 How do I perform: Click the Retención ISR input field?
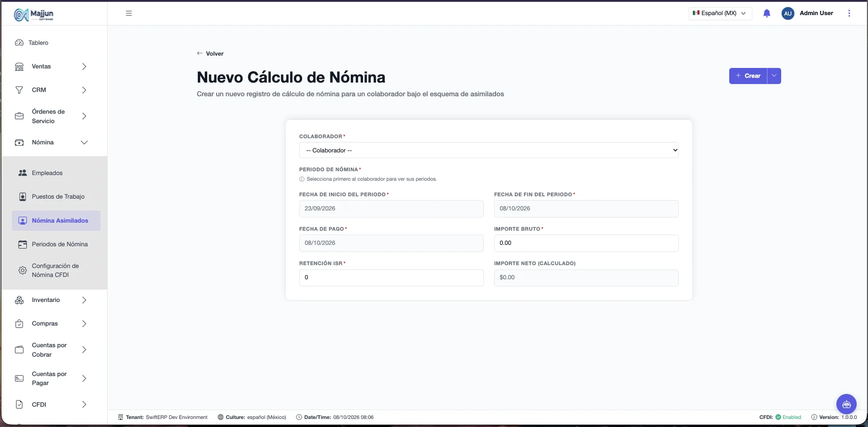pos(391,277)
